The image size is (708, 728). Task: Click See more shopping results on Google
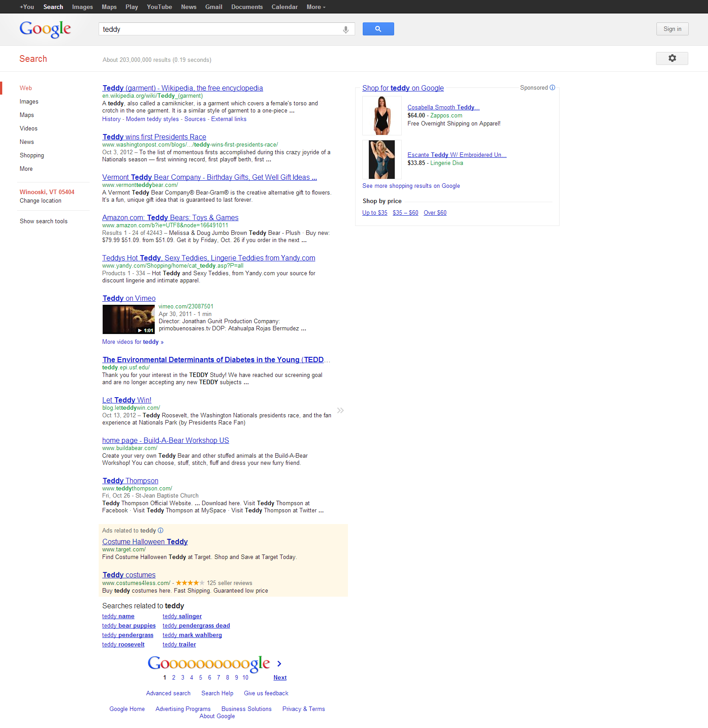coord(411,186)
